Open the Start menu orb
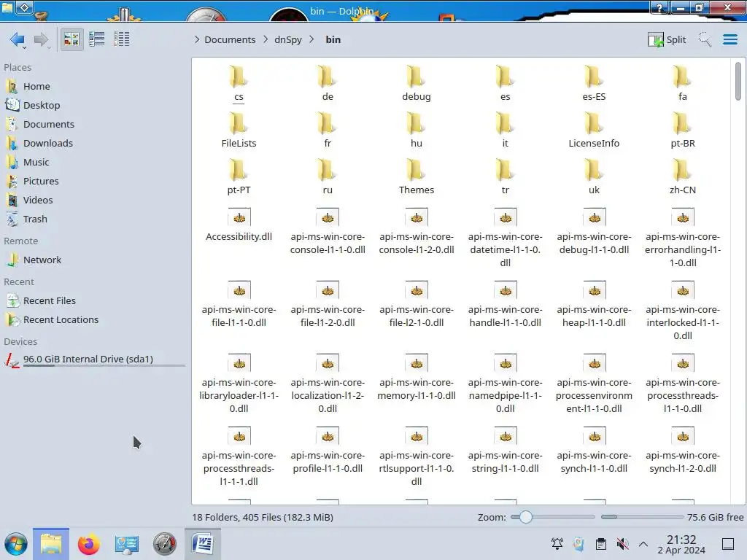The width and height of the screenshot is (747, 560). pyautogui.click(x=16, y=544)
